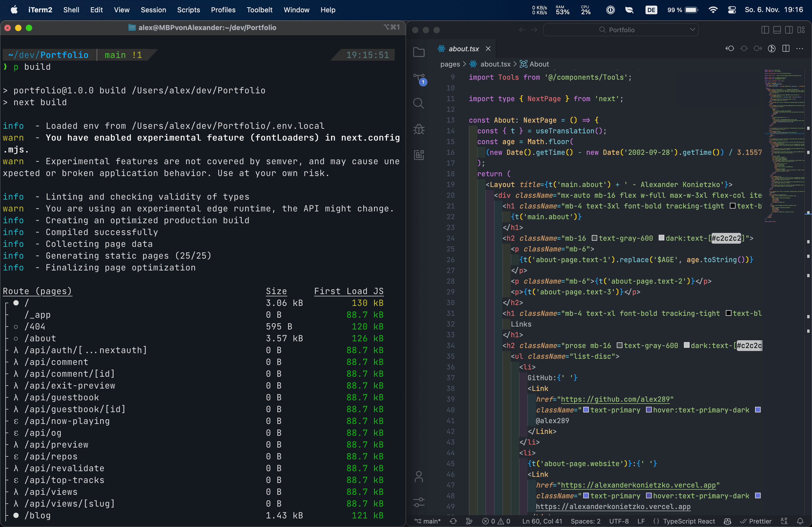Open the Extensions view icon
The image size is (812, 527).
[x=419, y=155]
